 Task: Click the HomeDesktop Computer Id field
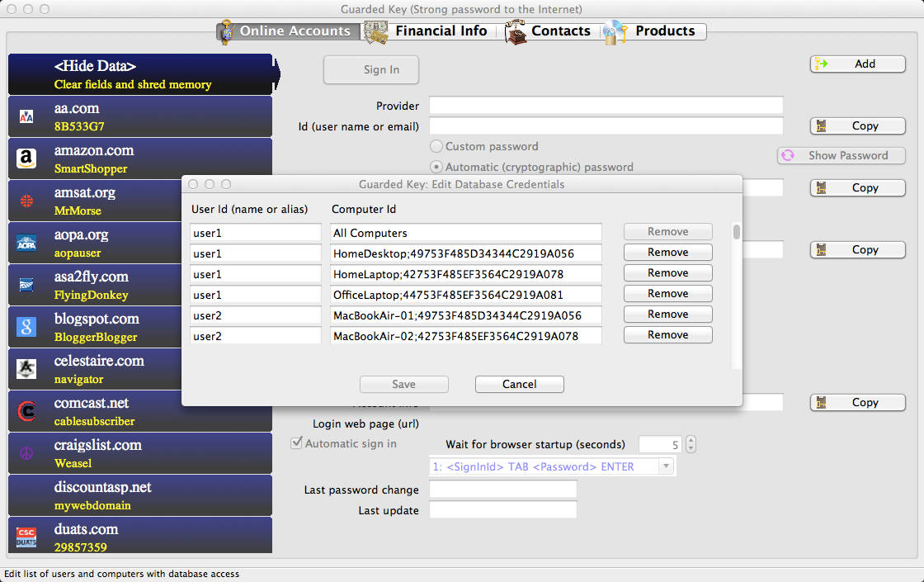465,253
